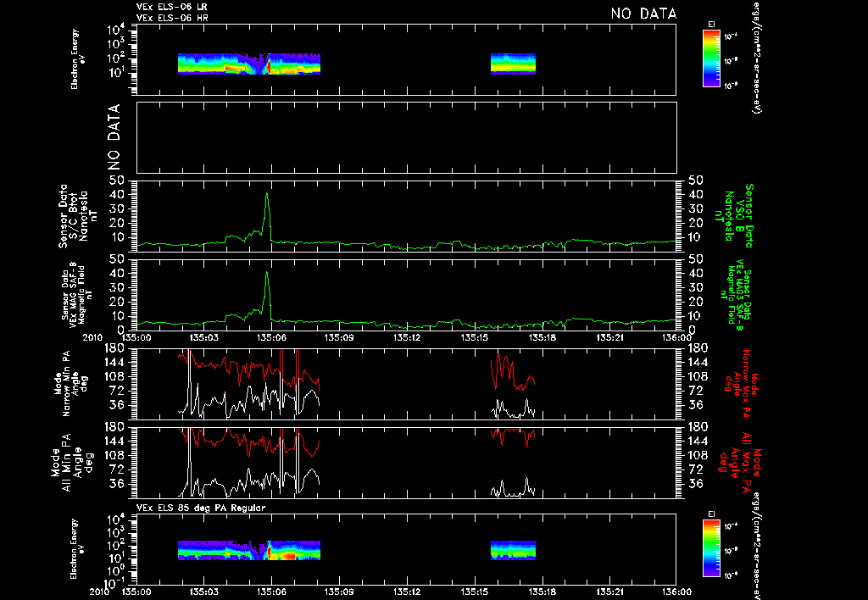Click the second spectrogram block in the bottom panel

pos(513,550)
